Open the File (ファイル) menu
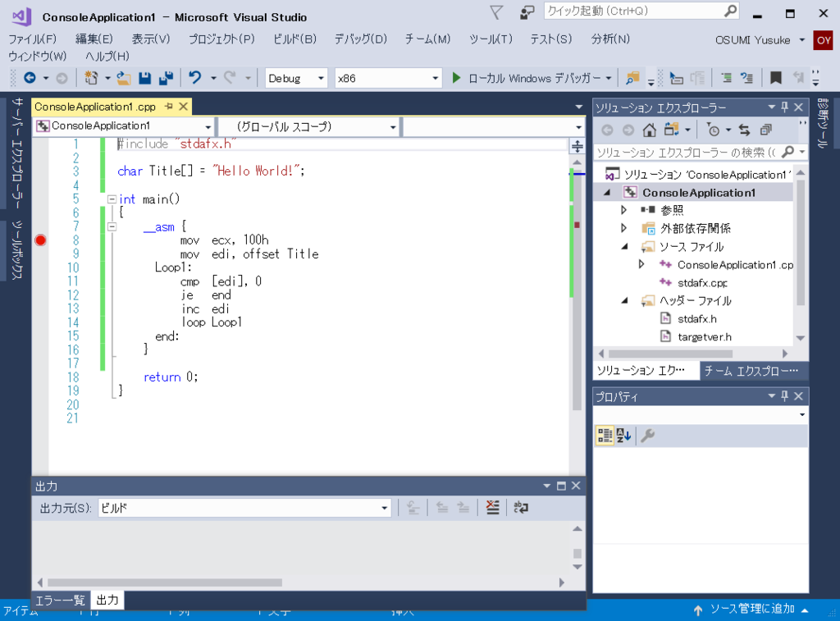 [x=33, y=39]
